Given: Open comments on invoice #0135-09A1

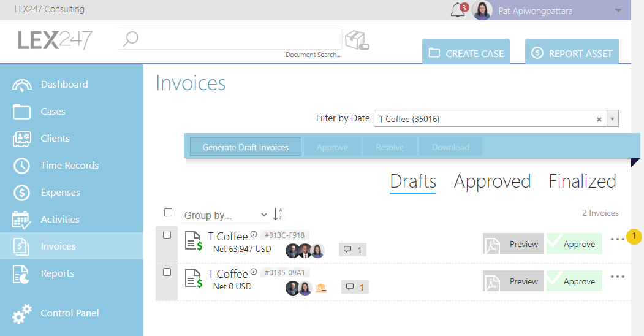Looking at the screenshot, I should (355, 287).
